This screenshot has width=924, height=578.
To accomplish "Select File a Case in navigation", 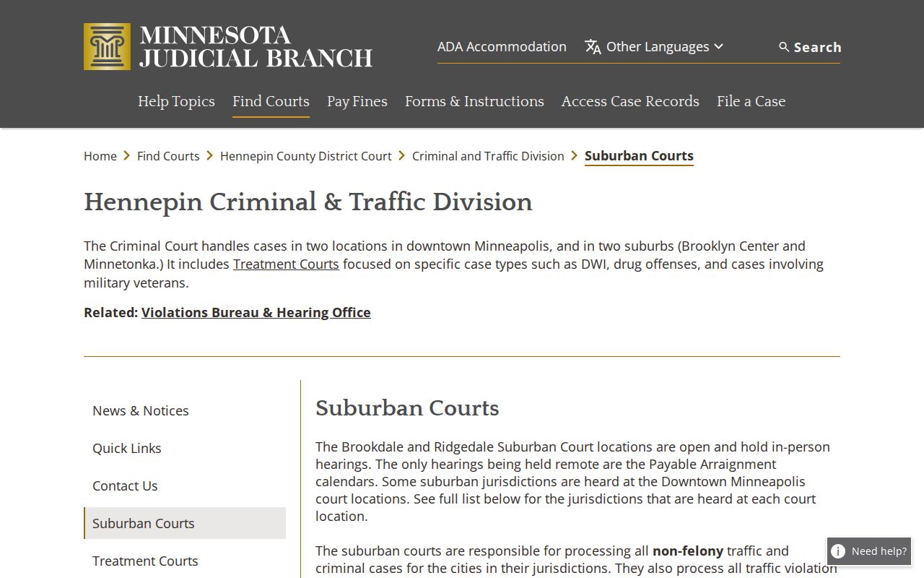I will click(751, 101).
